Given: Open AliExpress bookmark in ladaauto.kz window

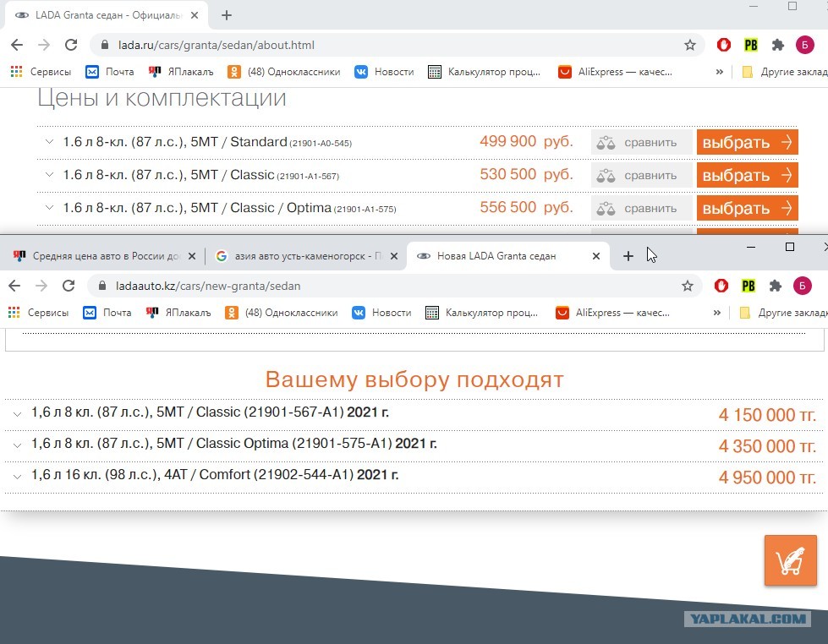Looking at the screenshot, I should pyautogui.click(x=612, y=313).
